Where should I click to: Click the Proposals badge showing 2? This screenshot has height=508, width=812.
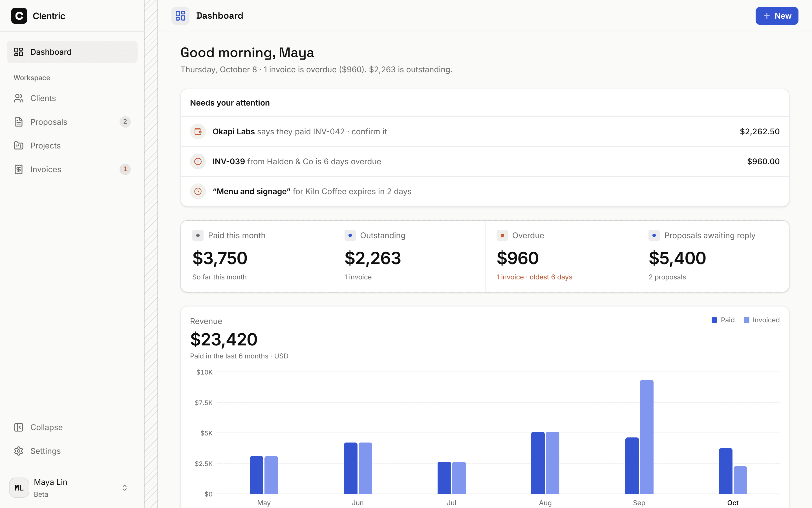click(x=125, y=122)
